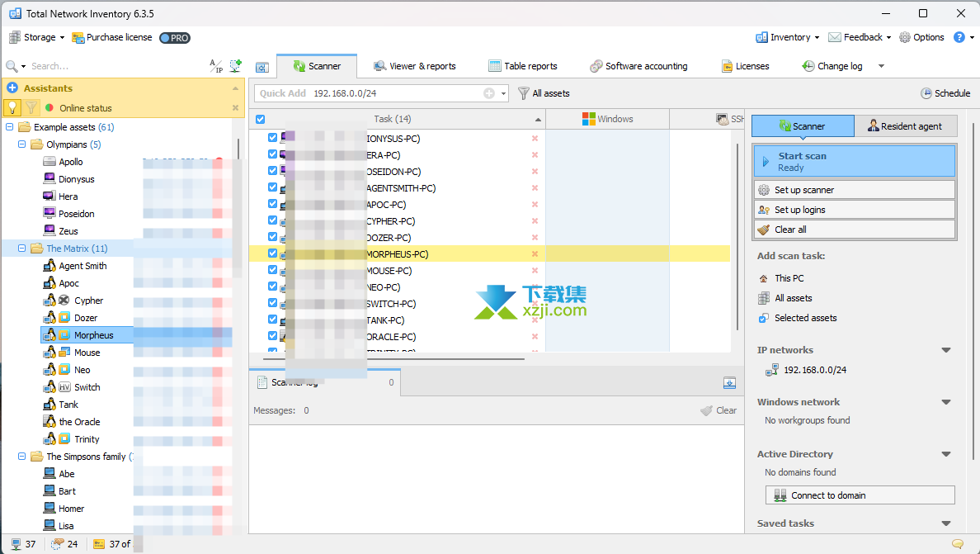
Task: Click the collapse sidebar panel icon
Action: (x=262, y=67)
